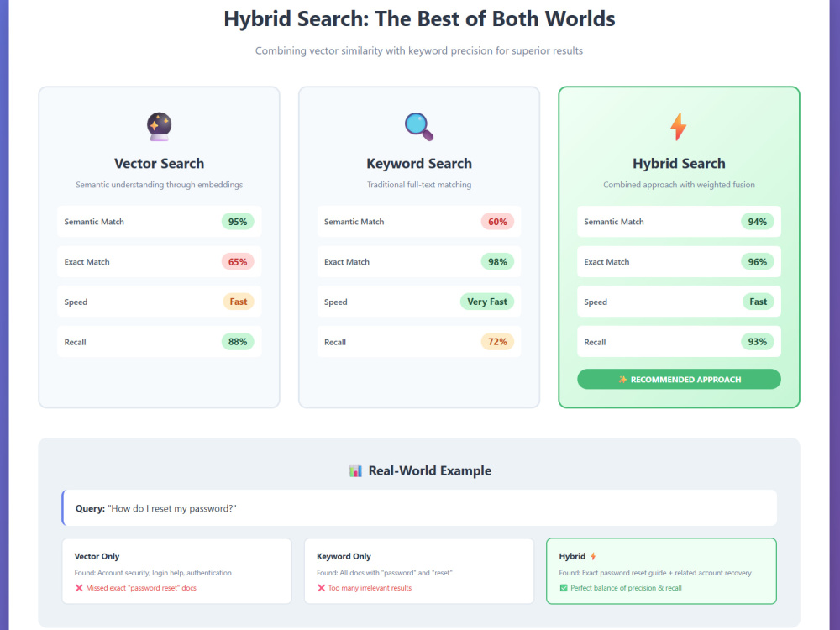Viewport: 840px width, 630px height.
Task: Click the orange Fast speed badge in Vector Search
Action: [x=239, y=302]
